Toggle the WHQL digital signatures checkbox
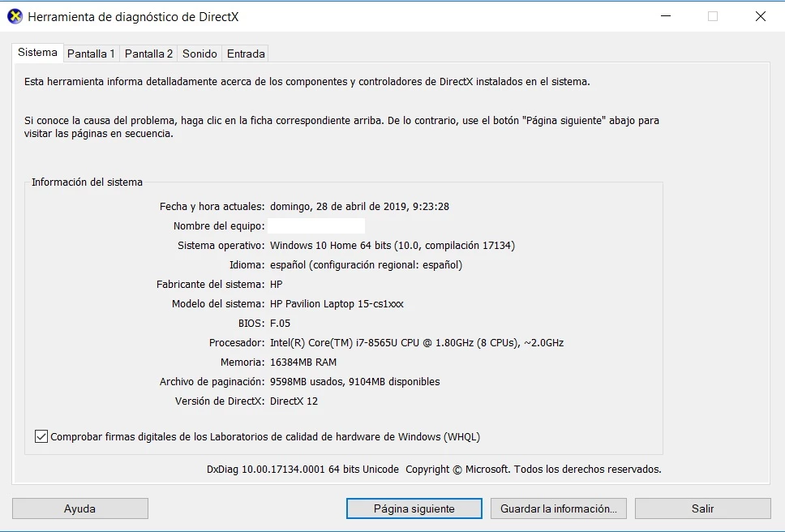The height and width of the screenshot is (532, 785). tap(41, 436)
